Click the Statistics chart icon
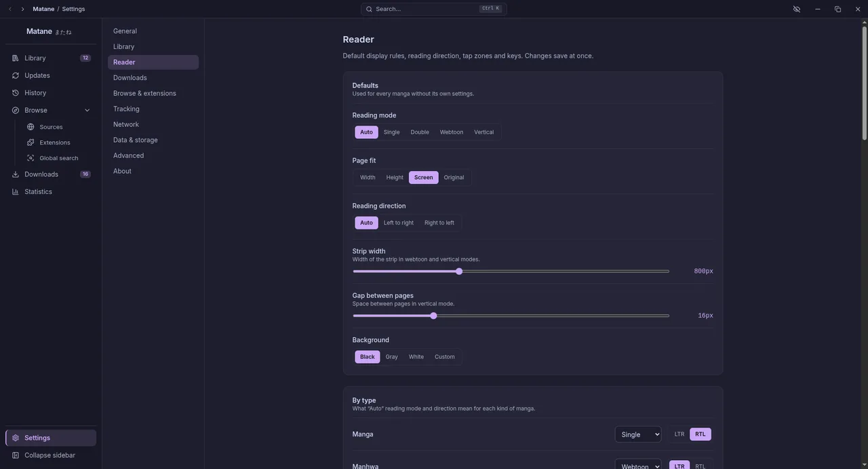The height and width of the screenshot is (469, 868). (15, 192)
